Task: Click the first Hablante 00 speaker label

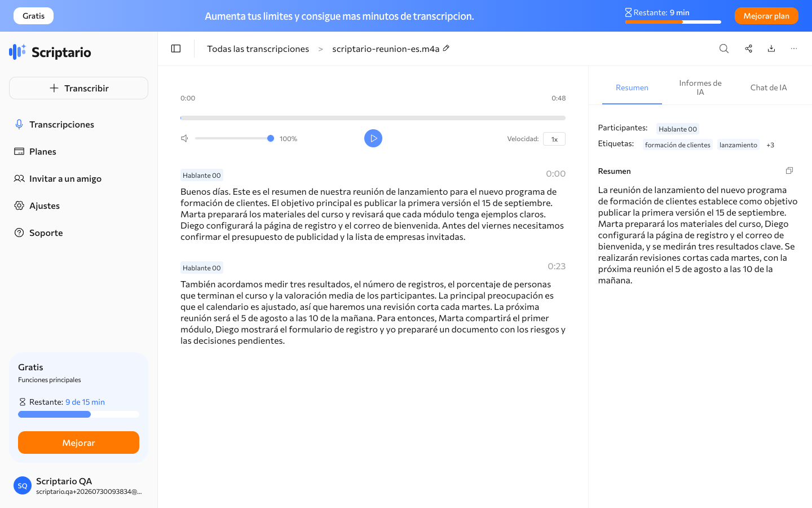Action: point(202,175)
